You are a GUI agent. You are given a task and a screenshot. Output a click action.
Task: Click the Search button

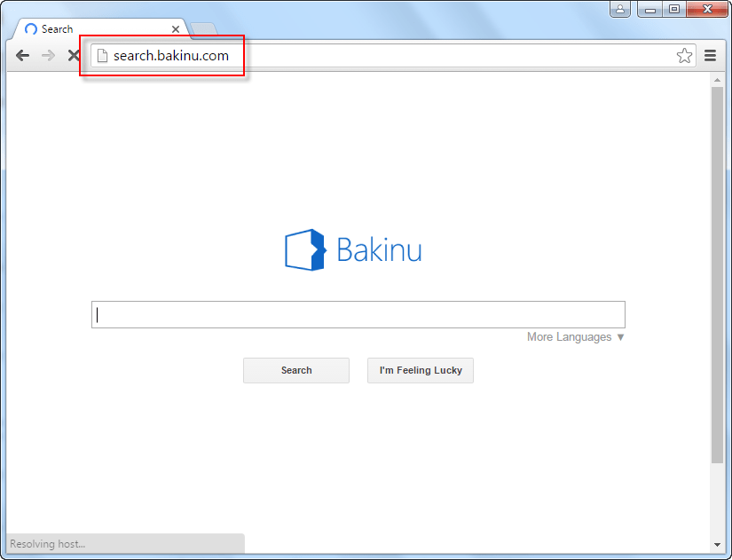[x=296, y=370]
